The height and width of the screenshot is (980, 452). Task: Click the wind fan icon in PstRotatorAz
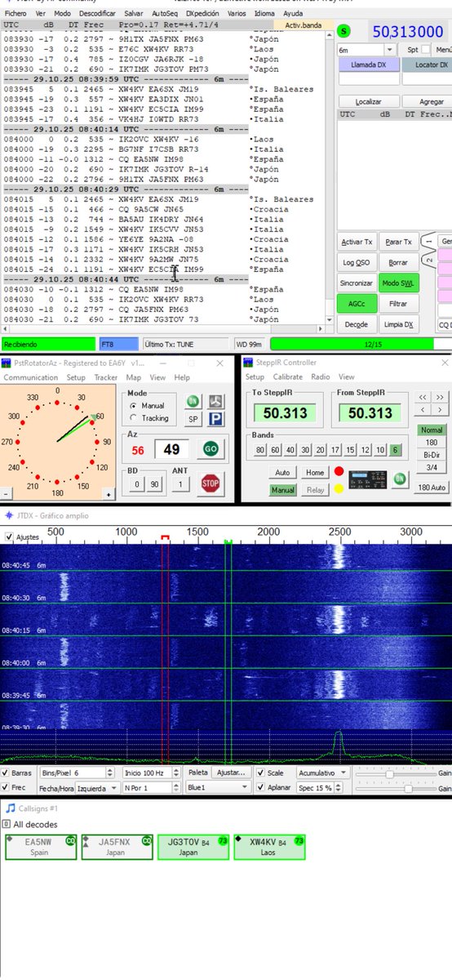coord(215,401)
